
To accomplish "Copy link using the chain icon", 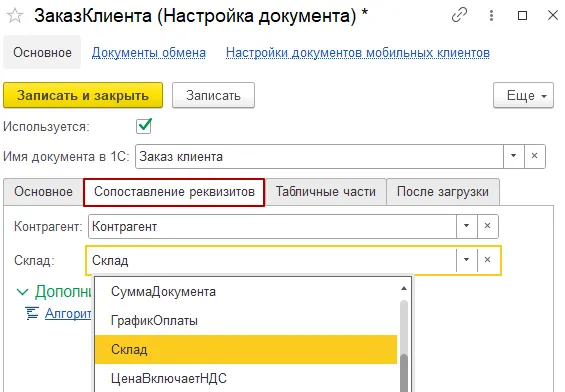I will (x=459, y=15).
